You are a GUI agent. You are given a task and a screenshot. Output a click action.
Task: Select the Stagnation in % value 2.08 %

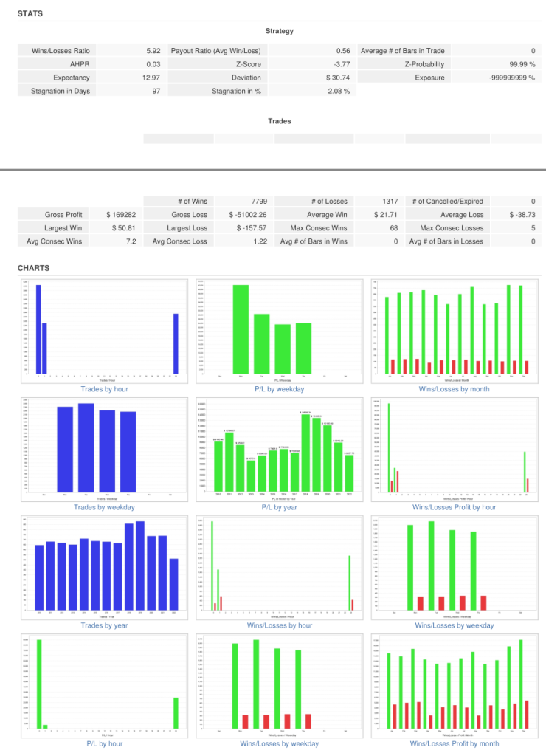(339, 91)
